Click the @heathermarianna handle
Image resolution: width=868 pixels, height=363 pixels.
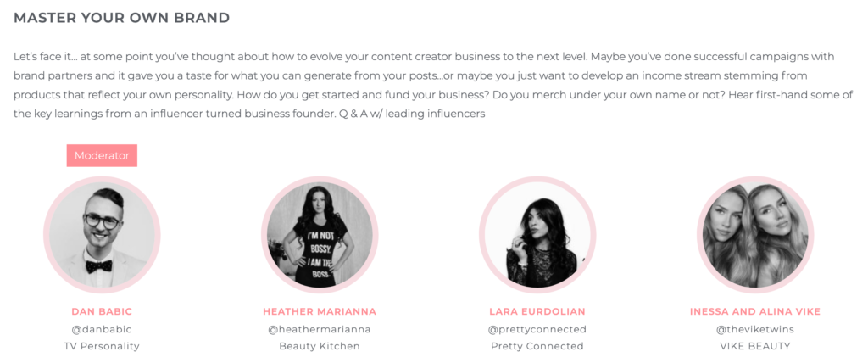320,329
